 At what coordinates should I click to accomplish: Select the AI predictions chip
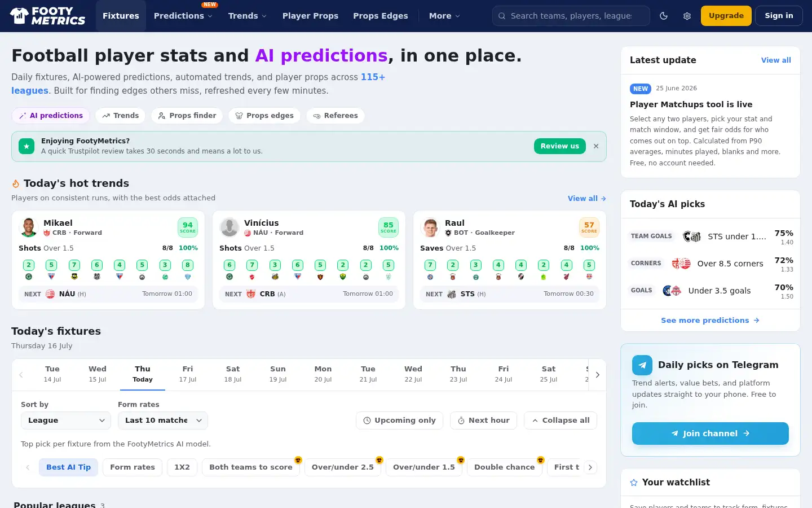51,116
